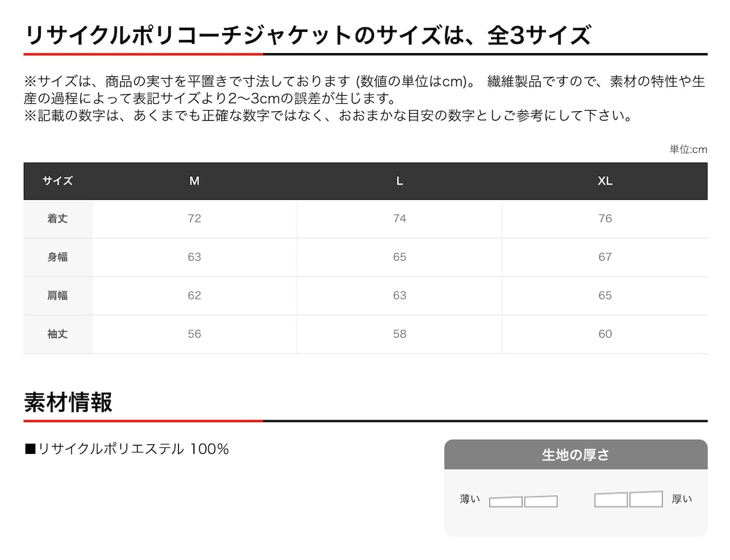
Task: Click the 58 value for L 袖丈
Action: tap(399, 334)
